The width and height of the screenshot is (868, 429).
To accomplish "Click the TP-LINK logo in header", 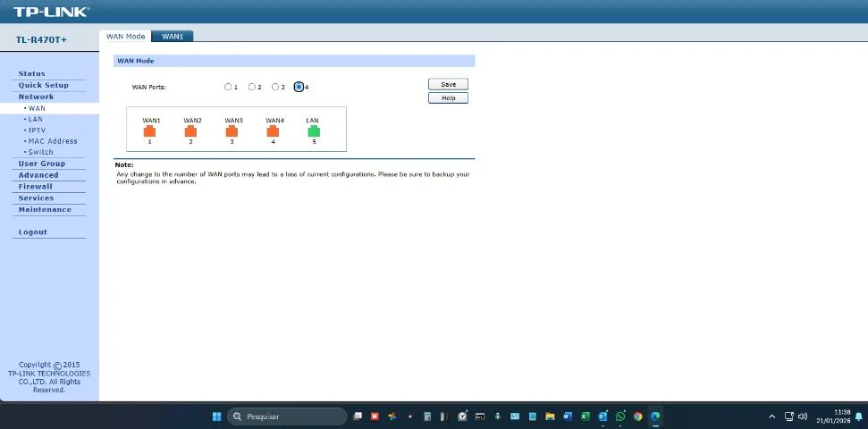I will 50,12.
